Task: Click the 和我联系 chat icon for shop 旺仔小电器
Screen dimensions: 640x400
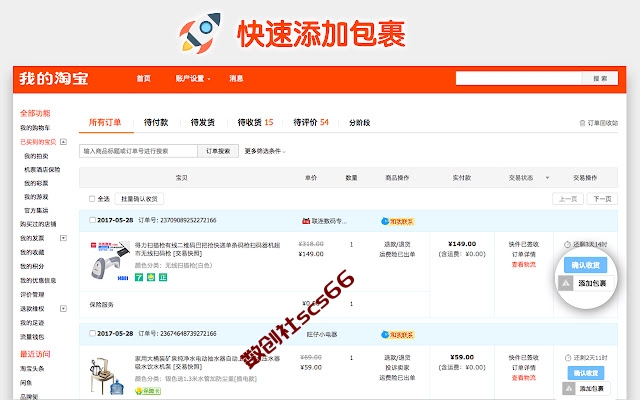Action: coord(398,335)
